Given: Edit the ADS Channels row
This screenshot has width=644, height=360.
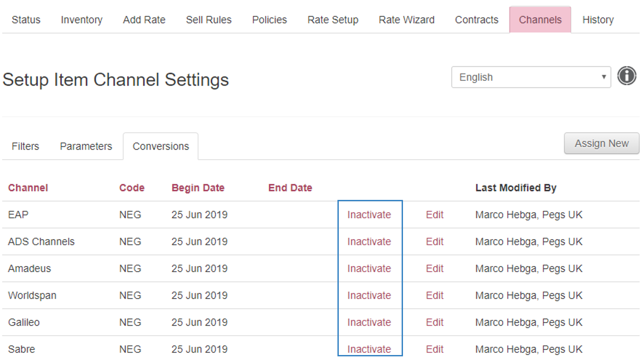Looking at the screenshot, I should pos(435,242).
